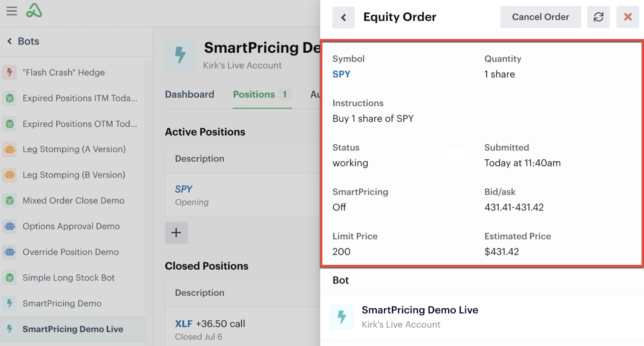
Task: Click the Leg Stomping (A Version) robot icon
Action: [x=10, y=149]
